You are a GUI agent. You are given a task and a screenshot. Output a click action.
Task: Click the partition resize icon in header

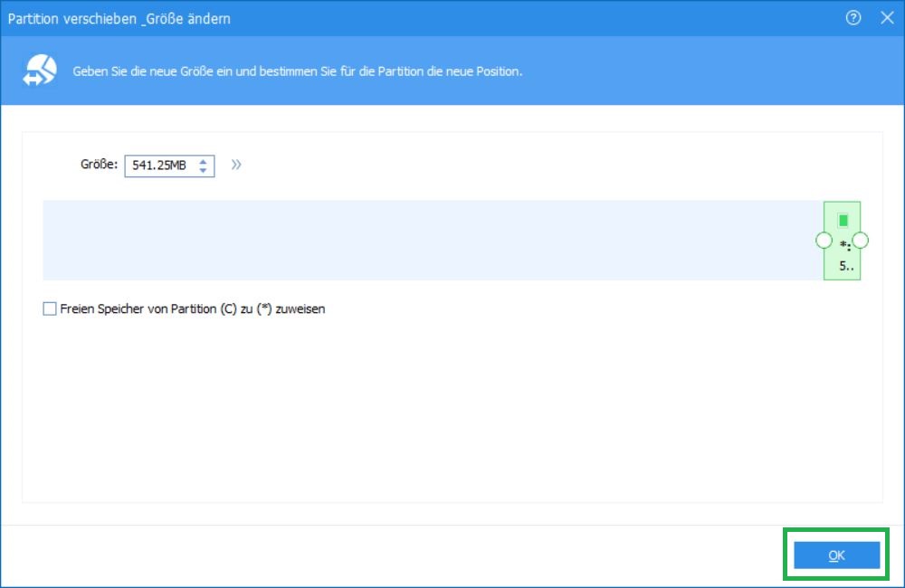click(x=41, y=71)
